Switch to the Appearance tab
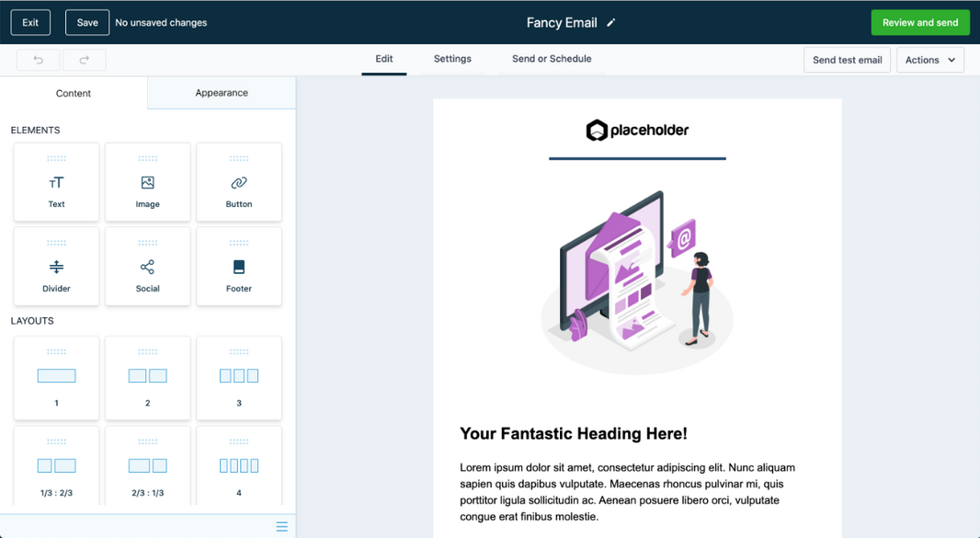Image resolution: width=980 pixels, height=538 pixels. tap(222, 93)
